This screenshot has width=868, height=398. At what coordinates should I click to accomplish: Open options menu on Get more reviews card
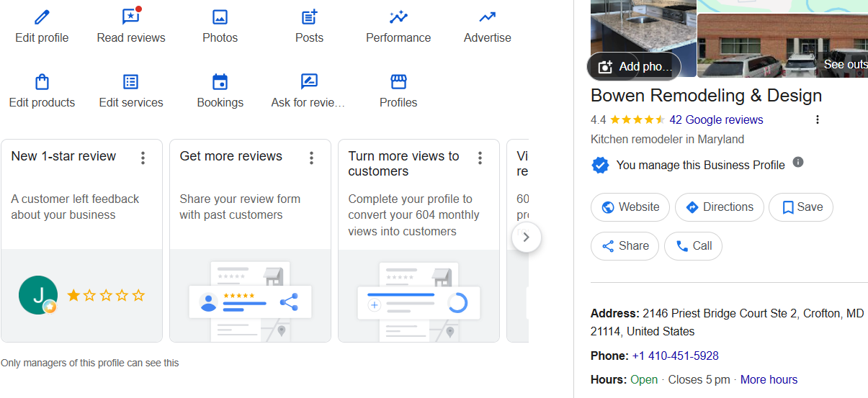(x=312, y=158)
